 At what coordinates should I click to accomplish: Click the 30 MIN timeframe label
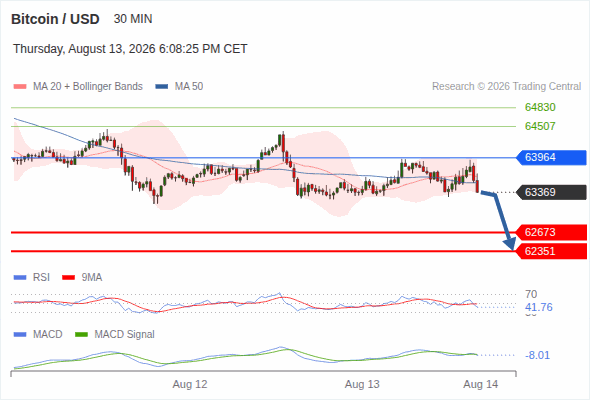coord(133,19)
